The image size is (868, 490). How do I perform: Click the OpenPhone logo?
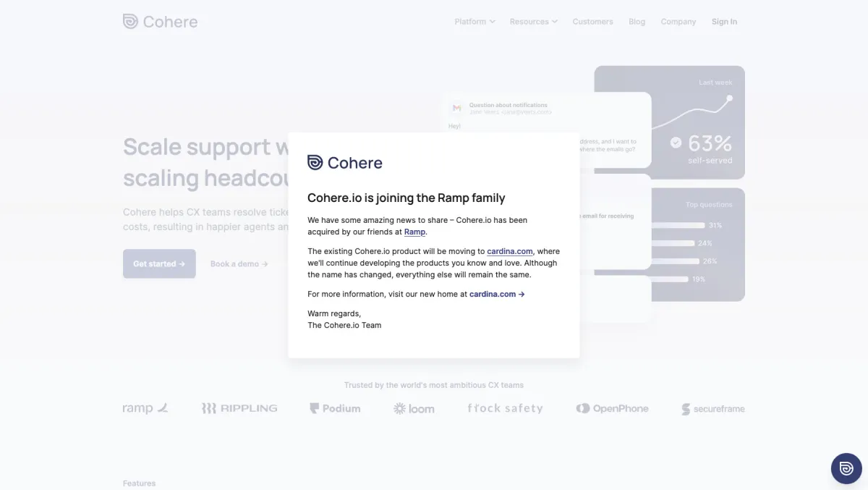612,408
